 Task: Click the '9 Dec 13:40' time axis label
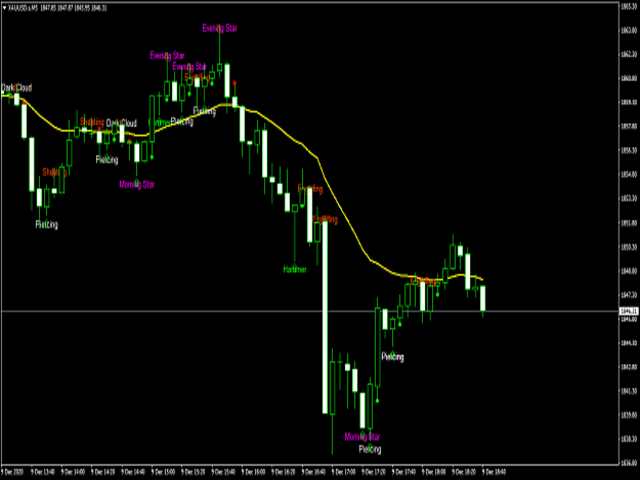(43, 472)
